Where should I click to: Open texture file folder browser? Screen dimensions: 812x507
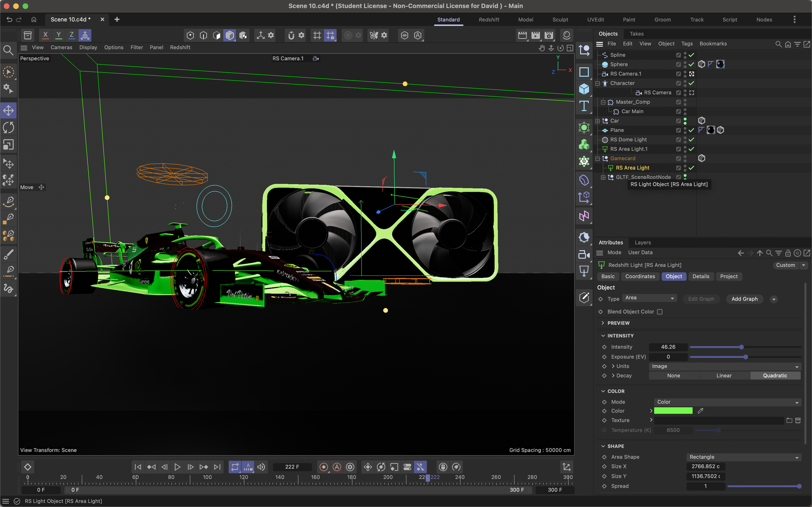pyautogui.click(x=789, y=421)
